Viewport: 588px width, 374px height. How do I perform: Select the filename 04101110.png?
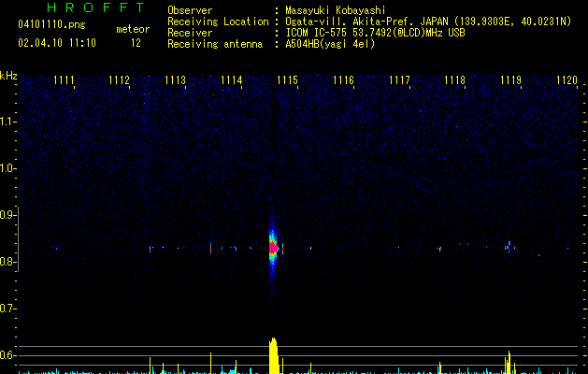tap(51, 24)
